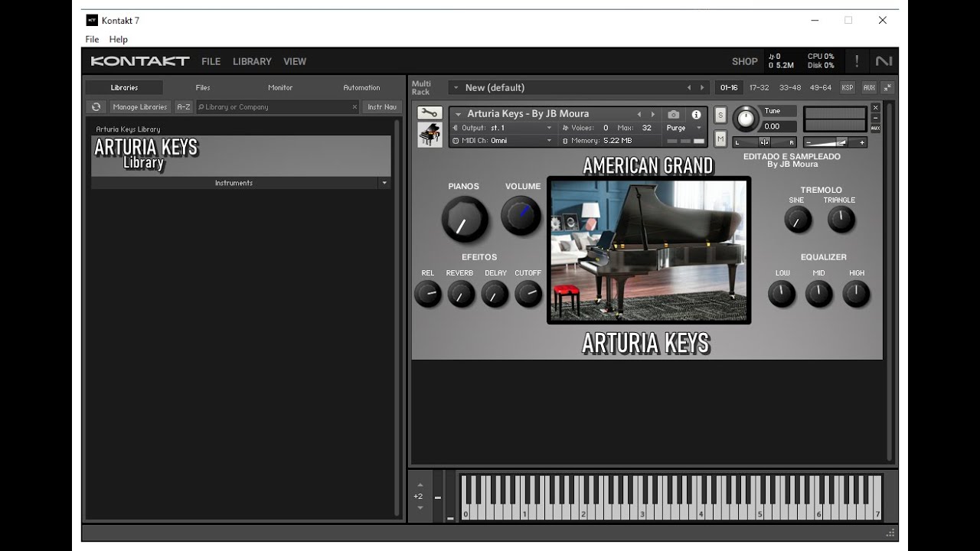Click the resize grip at window corner
980x551 pixels.
pyautogui.click(x=890, y=533)
